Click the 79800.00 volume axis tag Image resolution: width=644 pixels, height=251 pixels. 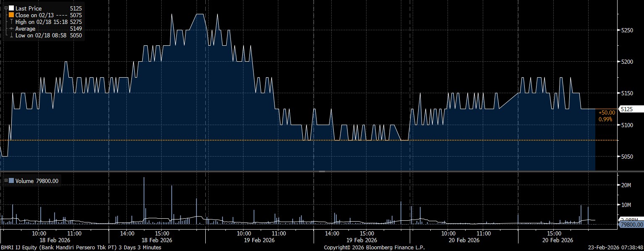631,225
